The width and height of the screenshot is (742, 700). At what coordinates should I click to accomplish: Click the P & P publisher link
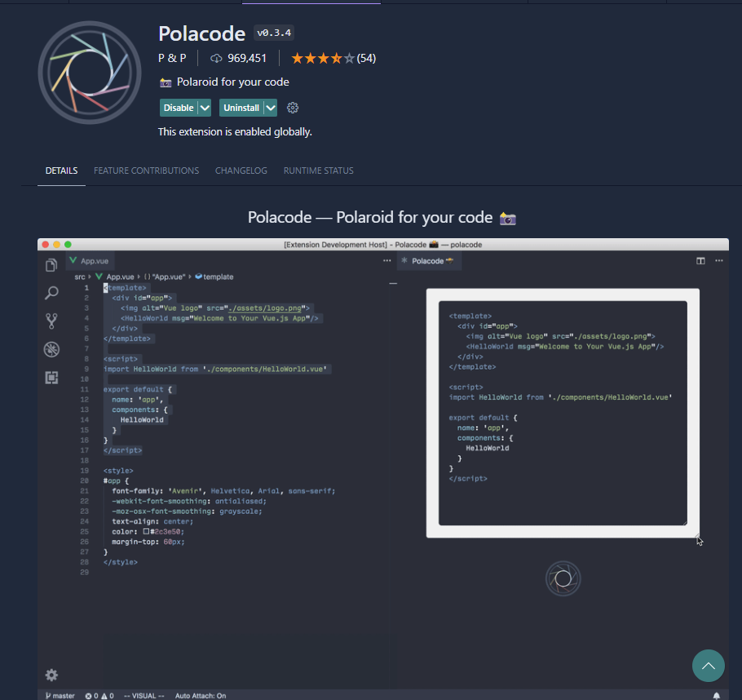coord(171,58)
